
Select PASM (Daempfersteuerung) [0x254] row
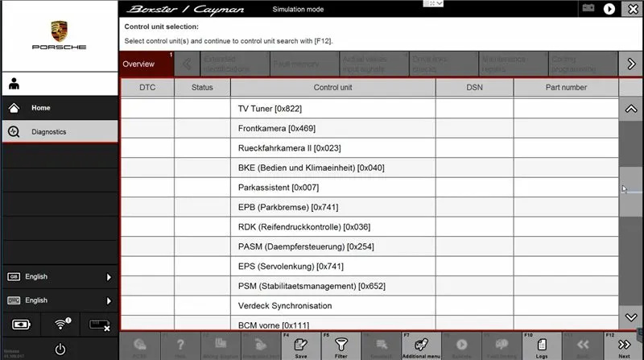(369, 246)
